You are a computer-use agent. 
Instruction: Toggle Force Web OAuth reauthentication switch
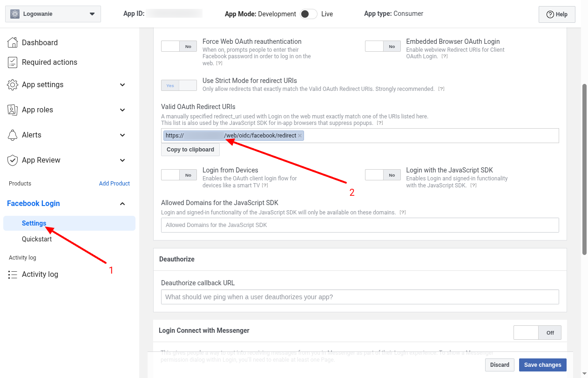tap(179, 46)
